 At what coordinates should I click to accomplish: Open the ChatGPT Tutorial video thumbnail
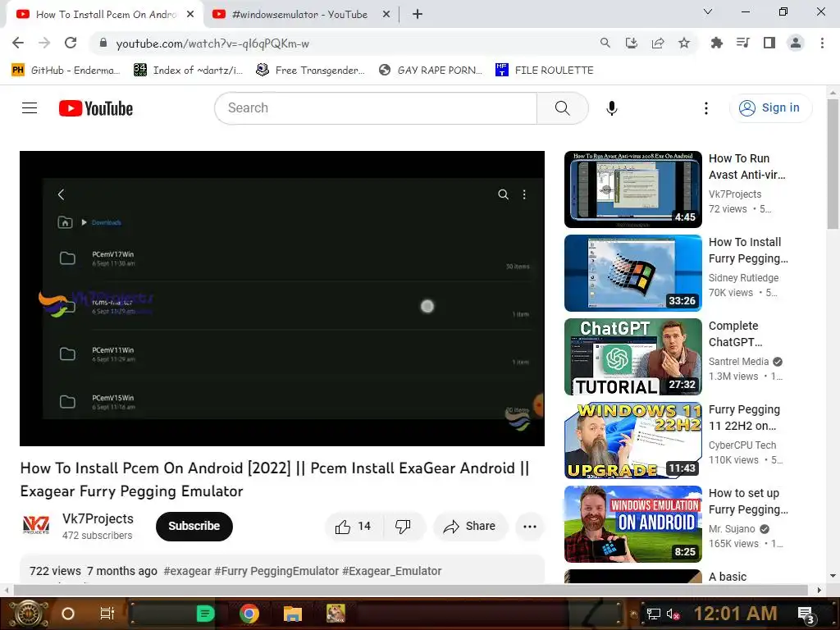tap(633, 357)
